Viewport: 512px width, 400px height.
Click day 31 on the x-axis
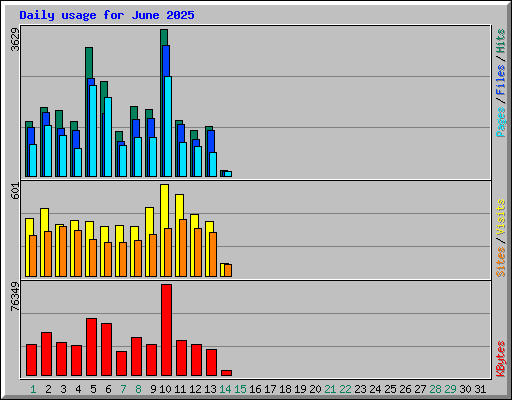pos(480,389)
